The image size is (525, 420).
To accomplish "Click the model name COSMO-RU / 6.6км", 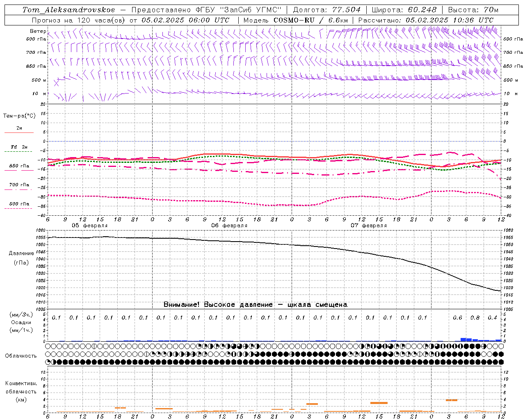I will tap(310, 20).
